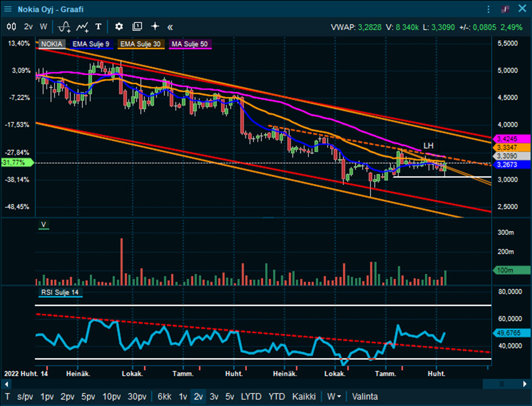
Task: Open the vertical three-dot options menu
Action: click(x=489, y=9)
